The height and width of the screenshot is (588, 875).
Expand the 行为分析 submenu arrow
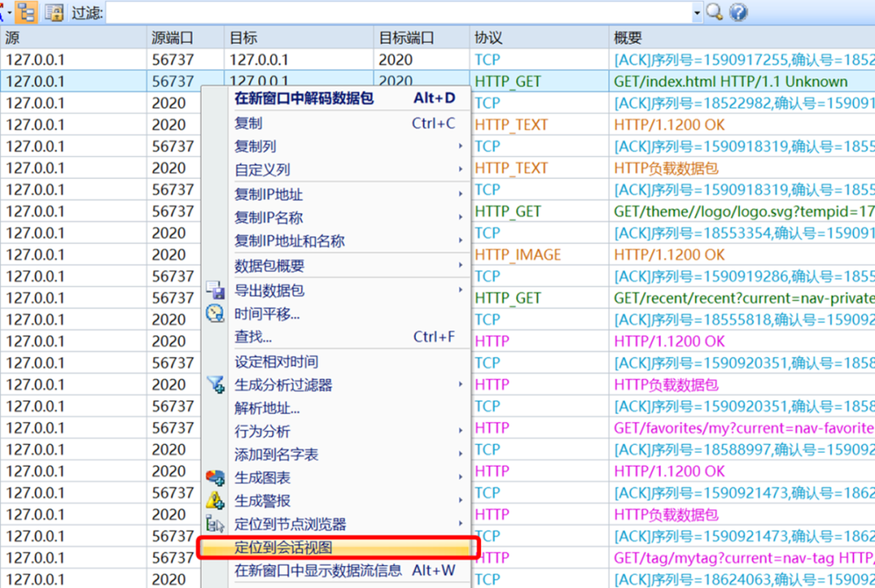[460, 432]
